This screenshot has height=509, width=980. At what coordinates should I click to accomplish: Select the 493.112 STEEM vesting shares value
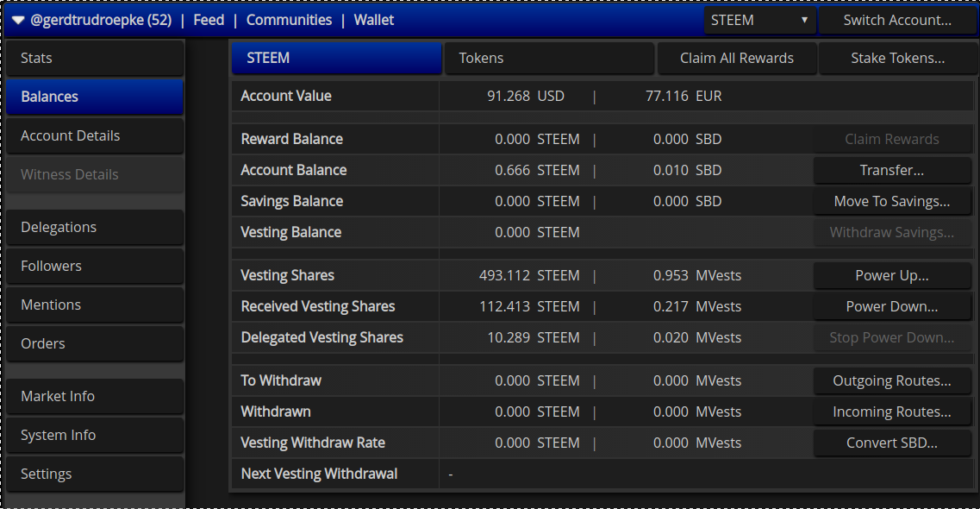pos(529,276)
